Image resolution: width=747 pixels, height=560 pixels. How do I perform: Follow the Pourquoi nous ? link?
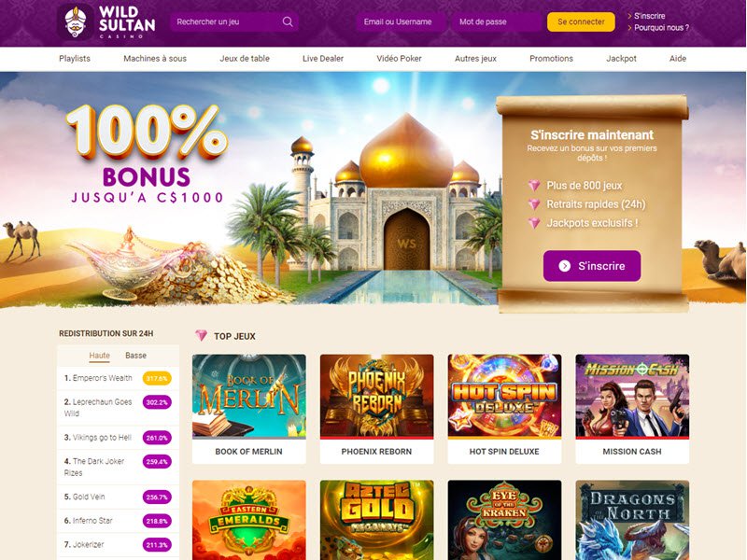pos(661,28)
